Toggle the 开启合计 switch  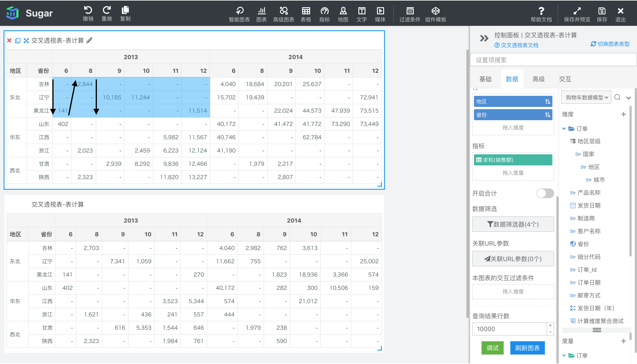(x=545, y=193)
